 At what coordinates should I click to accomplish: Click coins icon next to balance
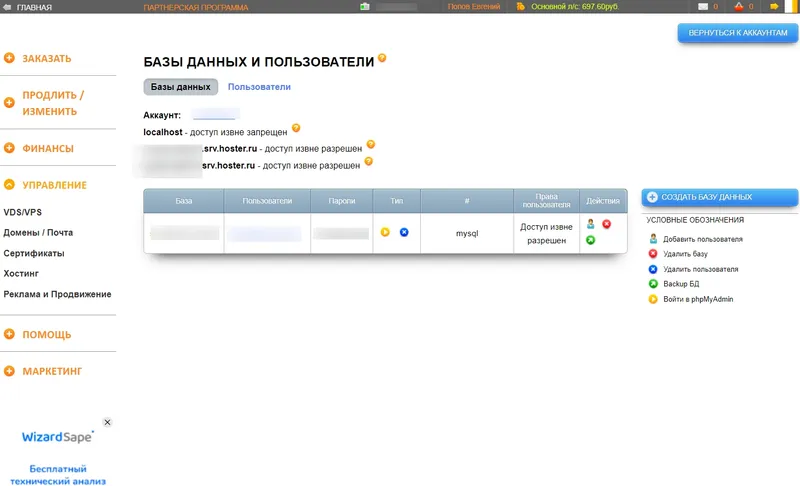(x=520, y=7)
